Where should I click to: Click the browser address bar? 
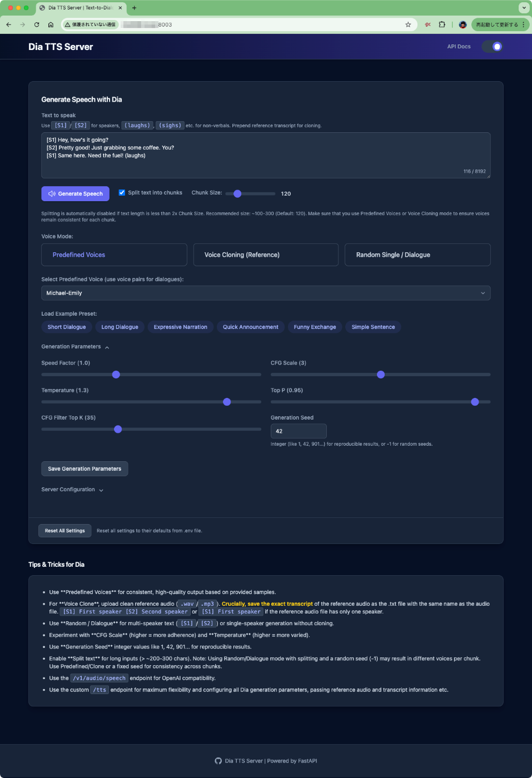[x=239, y=24]
